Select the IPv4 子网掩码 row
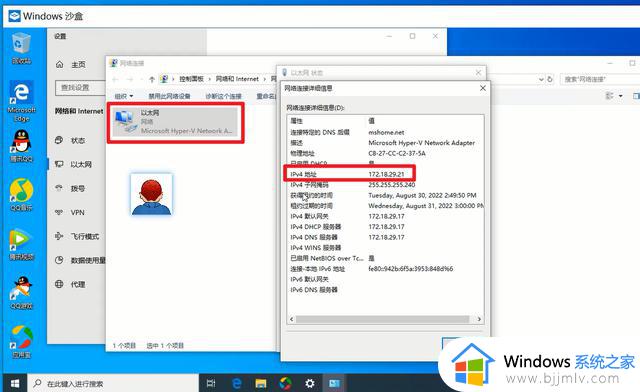The image size is (640, 392). (385, 185)
